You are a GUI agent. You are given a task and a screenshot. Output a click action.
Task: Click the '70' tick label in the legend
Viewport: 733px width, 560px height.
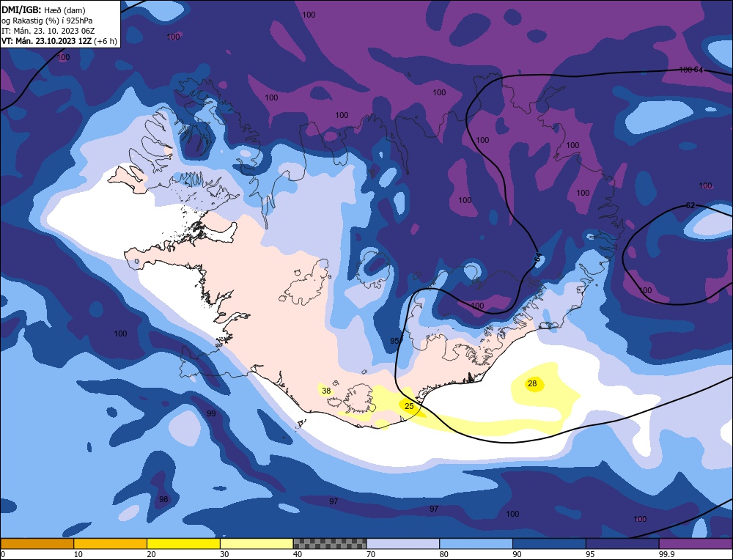(x=371, y=554)
